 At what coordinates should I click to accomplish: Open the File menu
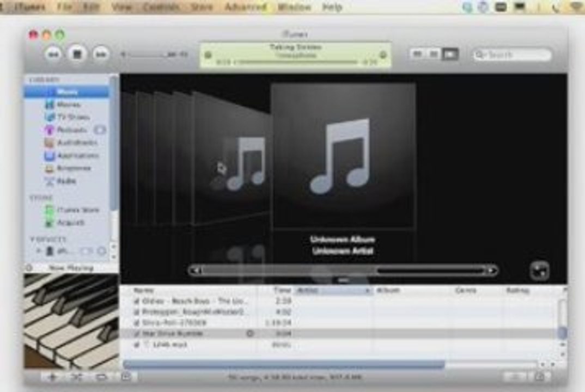(x=65, y=7)
